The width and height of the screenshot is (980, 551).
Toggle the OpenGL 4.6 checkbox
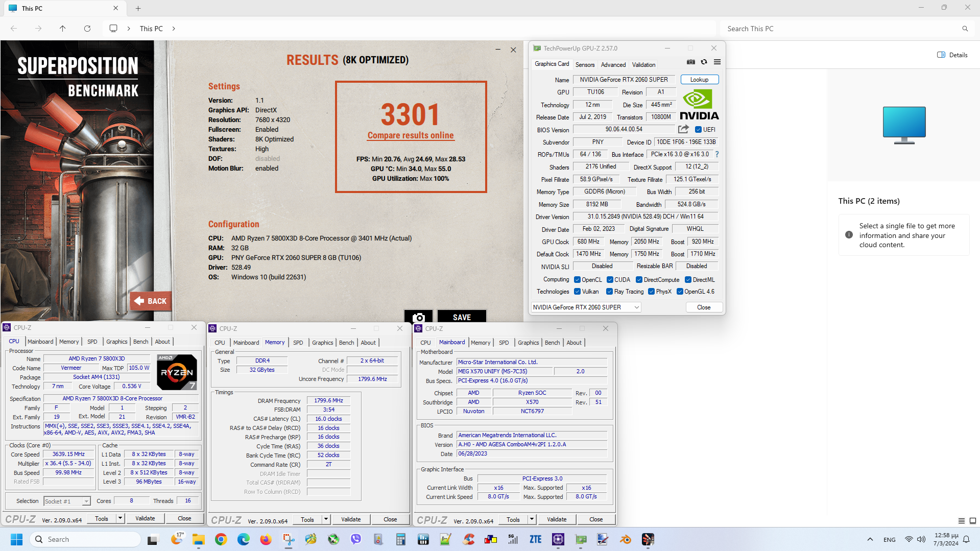tap(680, 292)
